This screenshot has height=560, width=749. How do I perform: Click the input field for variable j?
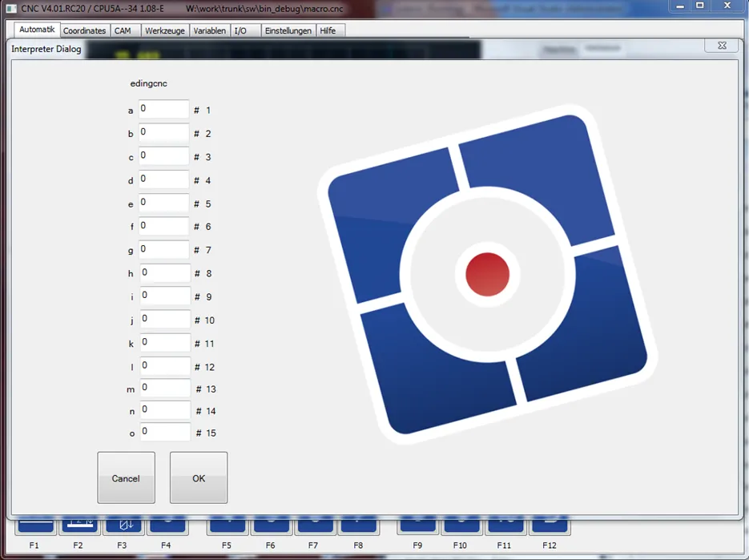click(165, 319)
